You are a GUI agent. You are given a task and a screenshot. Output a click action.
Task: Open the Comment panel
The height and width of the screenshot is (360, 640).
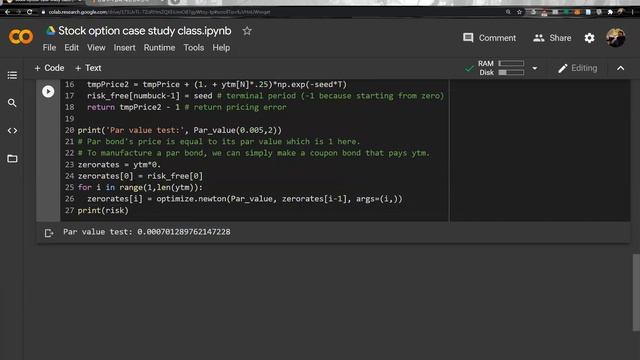tap(489, 38)
